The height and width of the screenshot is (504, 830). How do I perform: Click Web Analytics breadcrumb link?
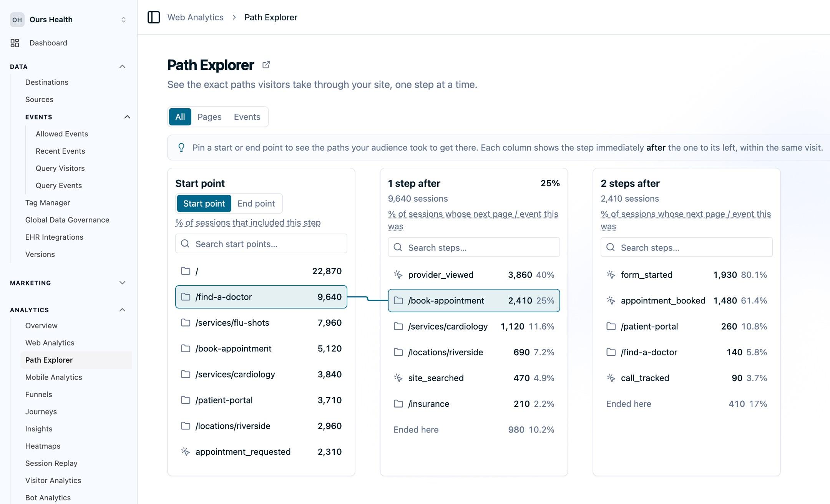click(195, 17)
